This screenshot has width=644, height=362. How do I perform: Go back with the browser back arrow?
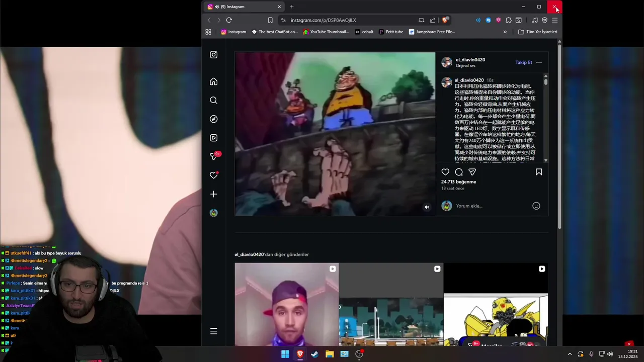point(209,20)
